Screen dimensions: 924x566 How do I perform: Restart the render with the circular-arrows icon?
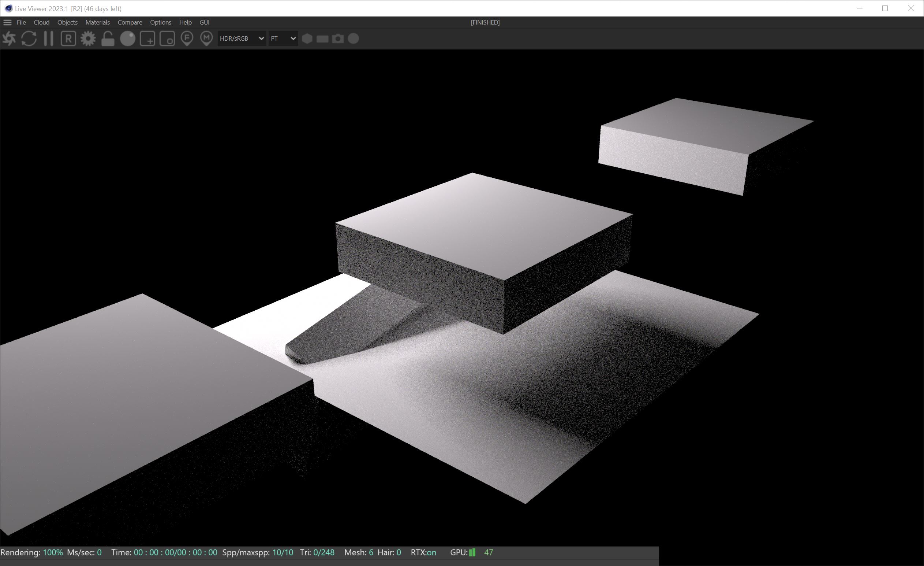click(x=29, y=39)
